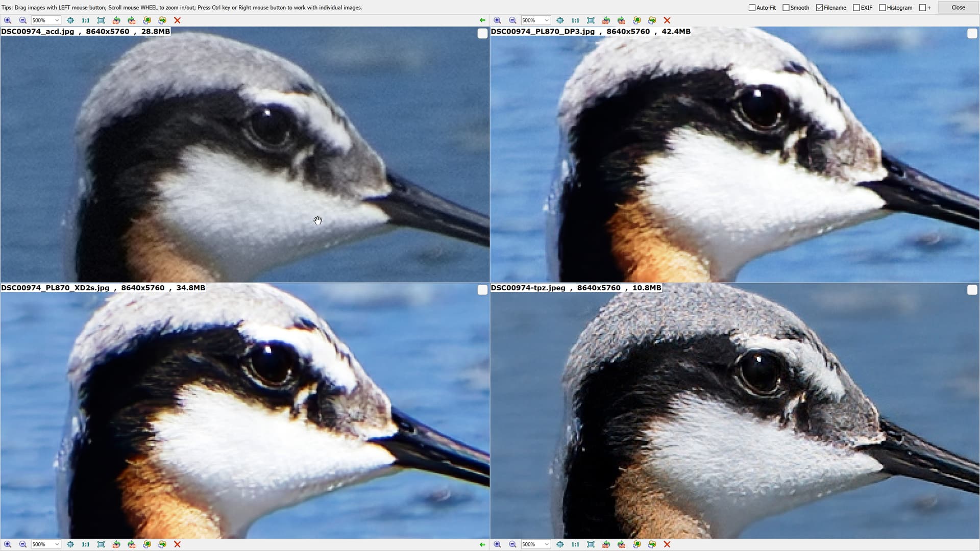The height and width of the screenshot is (551, 980).
Task: Rotate DSC00974-tpz.jpeg right
Action: 621,544
